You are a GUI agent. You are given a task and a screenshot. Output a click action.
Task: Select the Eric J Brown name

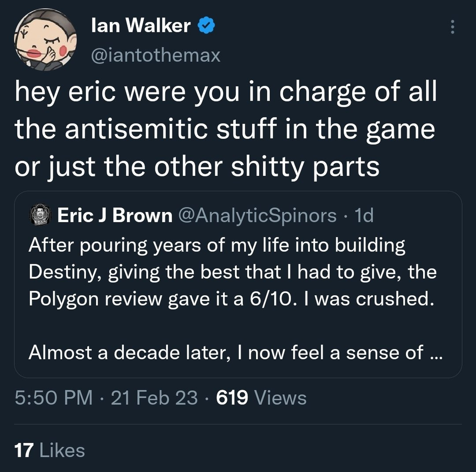(115, 216)
